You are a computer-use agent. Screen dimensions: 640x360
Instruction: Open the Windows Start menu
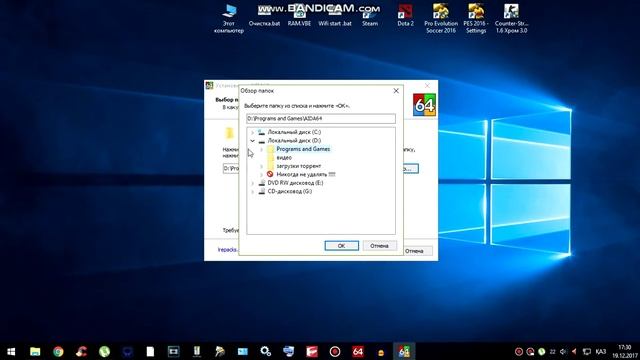coord(11,351)
